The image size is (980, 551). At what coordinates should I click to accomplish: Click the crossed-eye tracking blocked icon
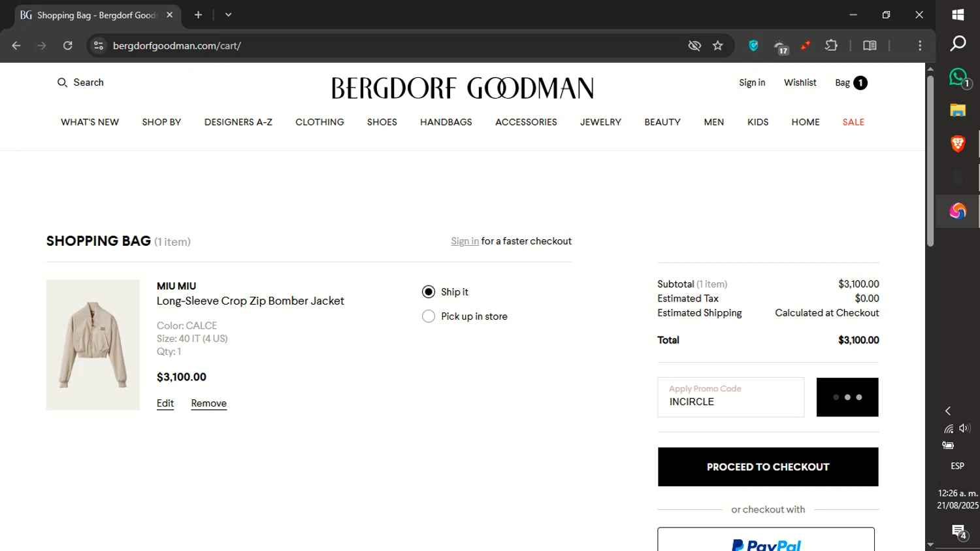coord(694,46)
